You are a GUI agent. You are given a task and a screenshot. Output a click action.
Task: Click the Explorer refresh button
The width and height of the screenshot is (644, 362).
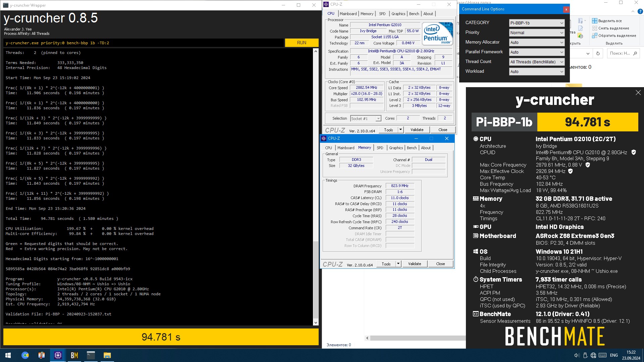[598, 53]
